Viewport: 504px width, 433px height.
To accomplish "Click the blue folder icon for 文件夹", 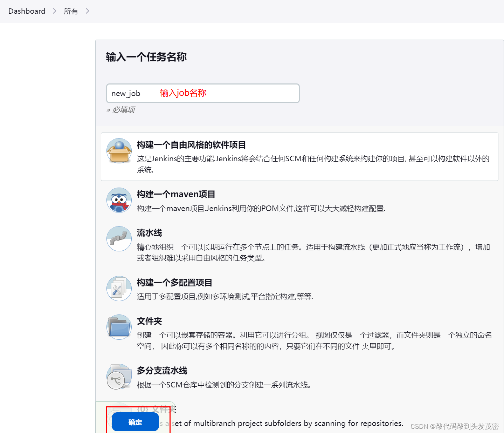I will tap(119, 327).
